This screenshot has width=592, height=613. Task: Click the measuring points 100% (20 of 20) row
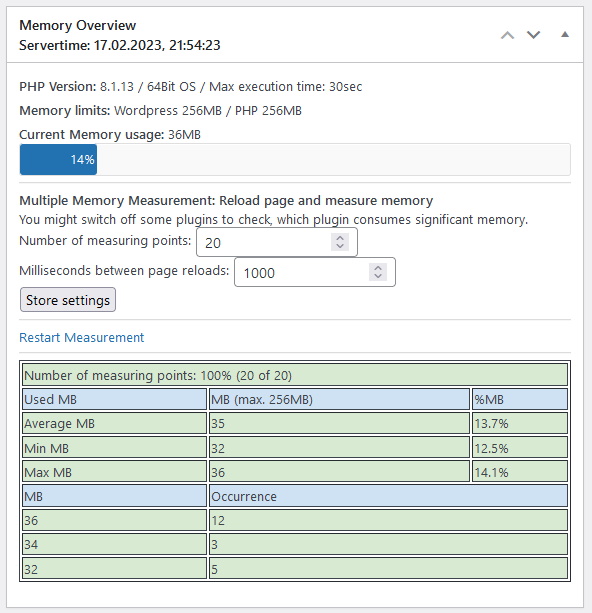(295, 375)
